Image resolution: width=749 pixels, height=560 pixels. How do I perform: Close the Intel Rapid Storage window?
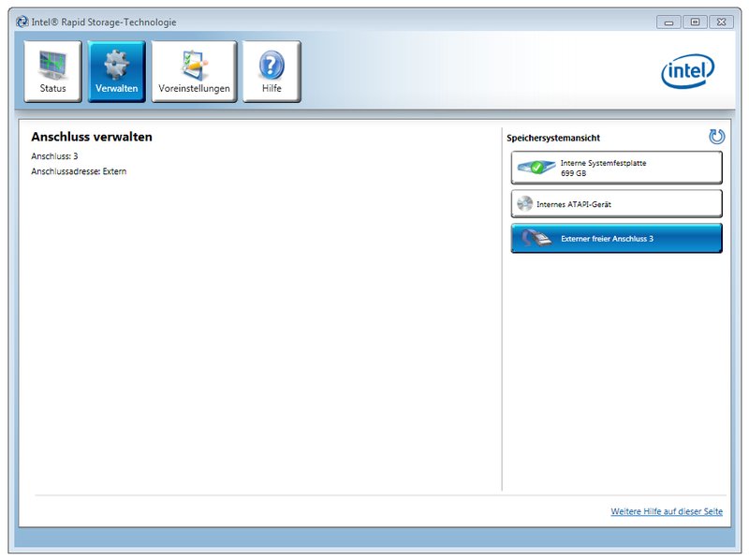click(721, 22)
